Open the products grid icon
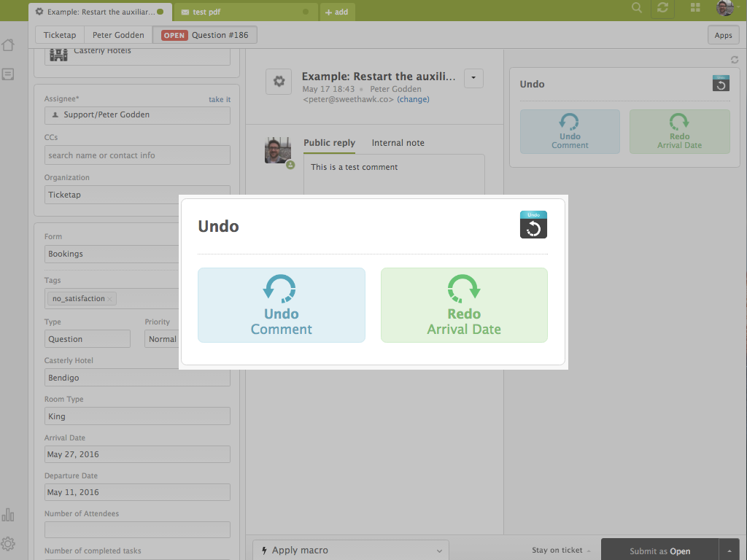 (695, 8)
